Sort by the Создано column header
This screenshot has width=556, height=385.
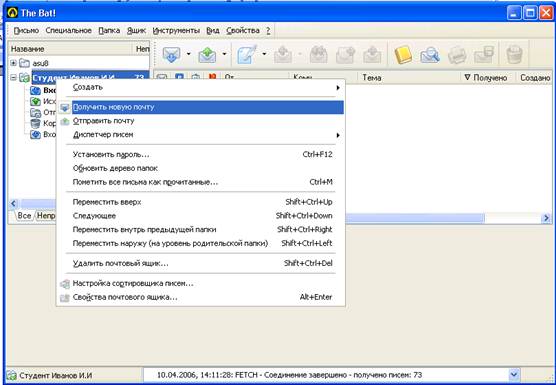pyautogui.click(x=535, y=78)
